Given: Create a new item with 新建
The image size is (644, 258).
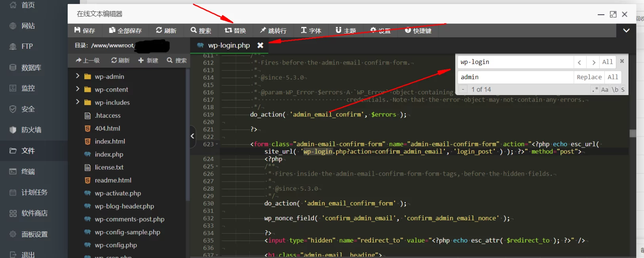Looking at the screenshot, I should click(148, 60).
